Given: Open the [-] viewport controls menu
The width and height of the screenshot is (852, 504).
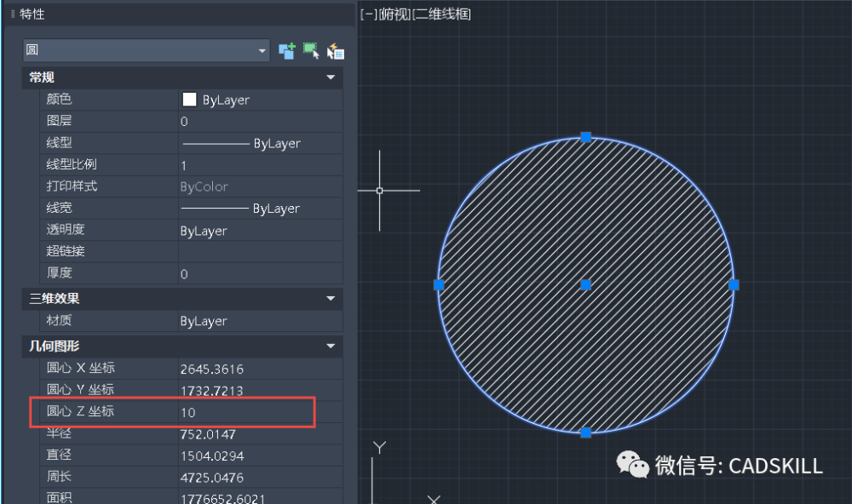Looking at the screenshot, I should (x=368, y=14).
